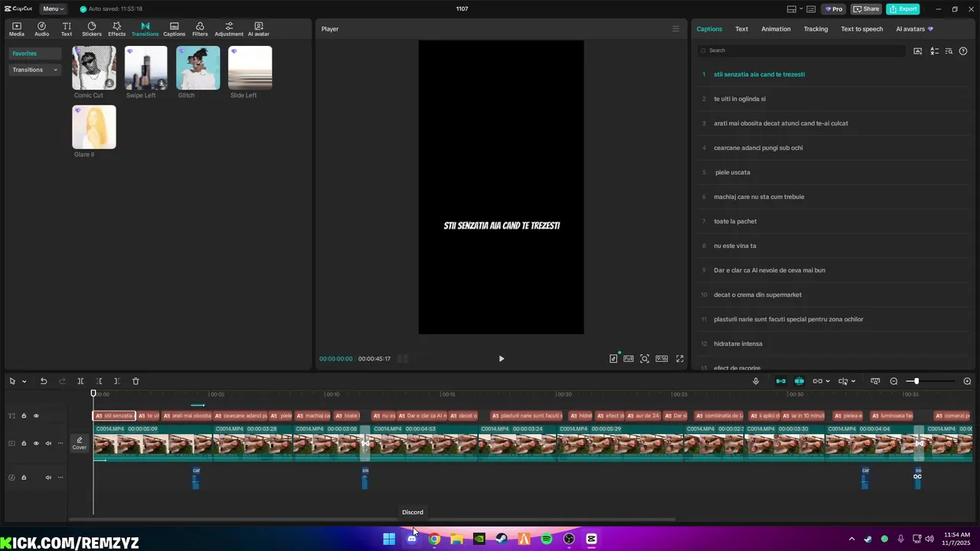The height and width of the screenshot is (551, 980).
Task: Toggle main track magnet snapping
Action: (781, 381)
